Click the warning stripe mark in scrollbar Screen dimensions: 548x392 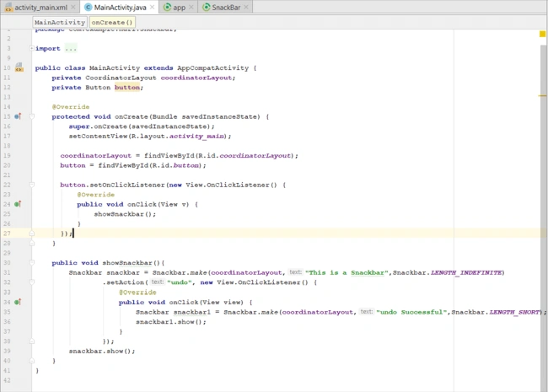542,95
